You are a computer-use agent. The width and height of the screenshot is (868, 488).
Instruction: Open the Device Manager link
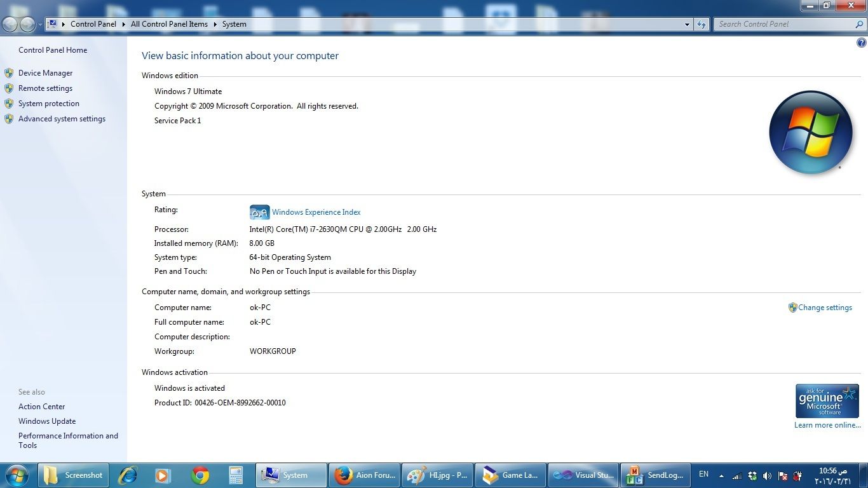[x=45, y=73]
